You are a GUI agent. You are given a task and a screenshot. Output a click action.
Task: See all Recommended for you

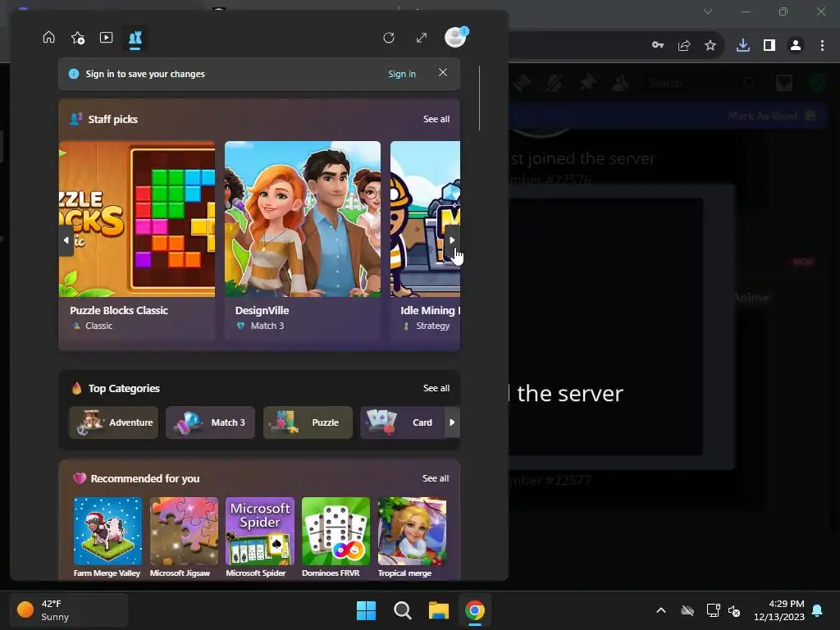coord(436,478)
